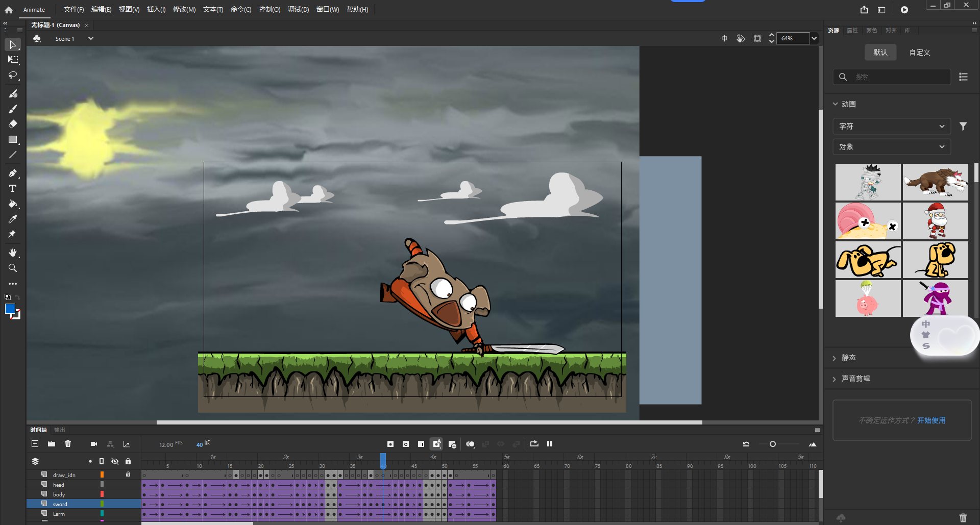The height and width of the screenshot is (525, 980).
Task: Activate the Zoom tool
Action: tap(13, 268)
